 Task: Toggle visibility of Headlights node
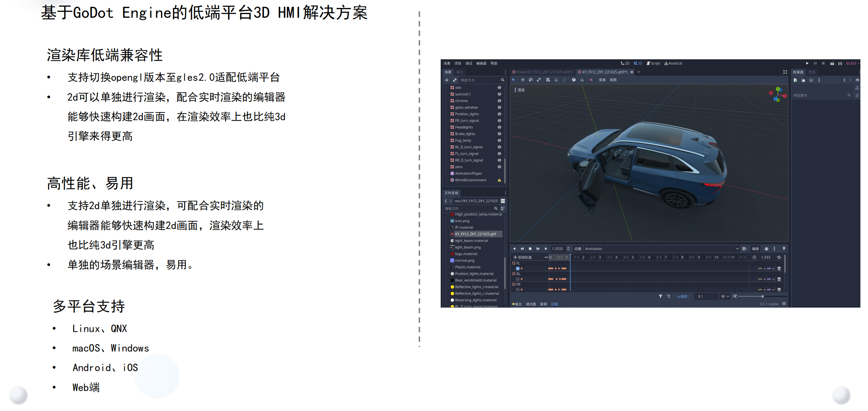tap(499, 127)
